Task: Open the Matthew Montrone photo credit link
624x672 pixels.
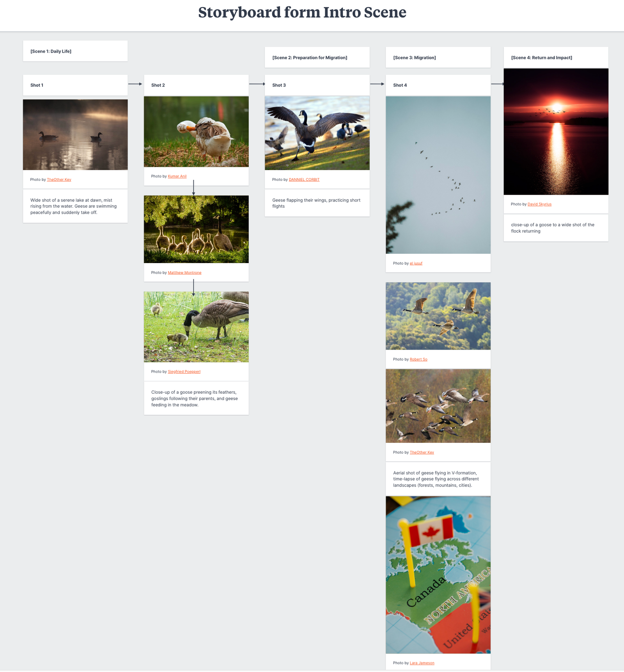Action: [184, 272]
